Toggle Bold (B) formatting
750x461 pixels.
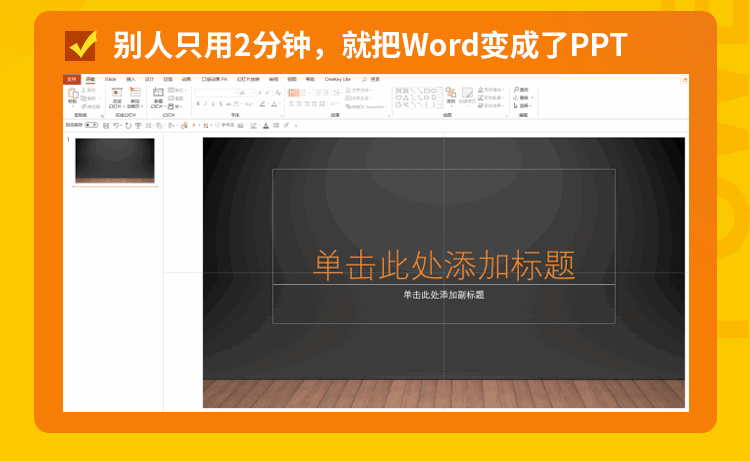[198, 103]
